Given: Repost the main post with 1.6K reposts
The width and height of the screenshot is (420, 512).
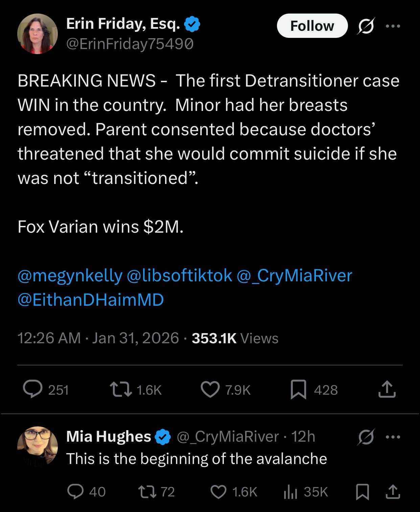Looking at the screenshot, I should [121, 389].
